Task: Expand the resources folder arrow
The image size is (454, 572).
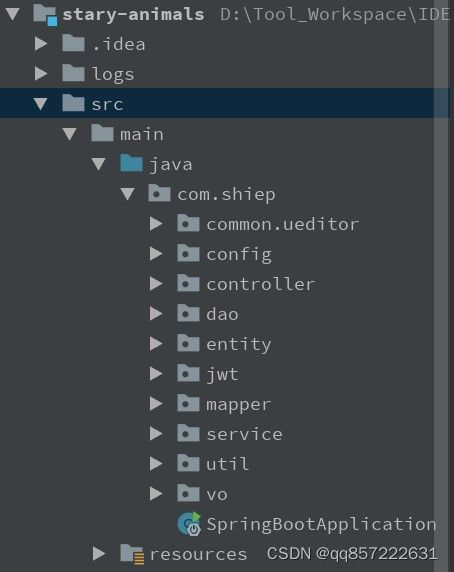Action: (99, 553)
